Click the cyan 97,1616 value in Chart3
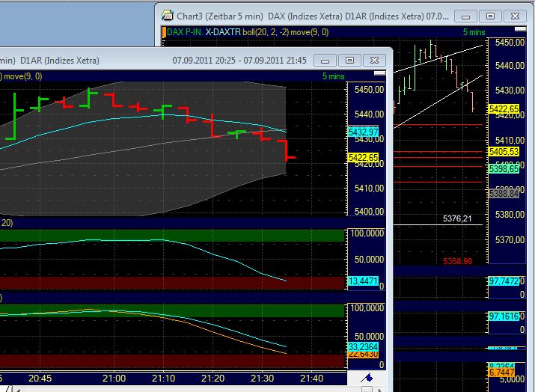The height and width of the screenshot is (392, 535). pos(504,316)
